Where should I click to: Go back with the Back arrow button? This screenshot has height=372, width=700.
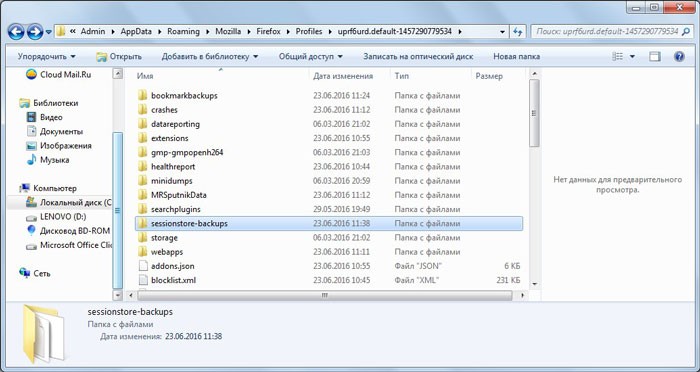(x=17, y=32)
